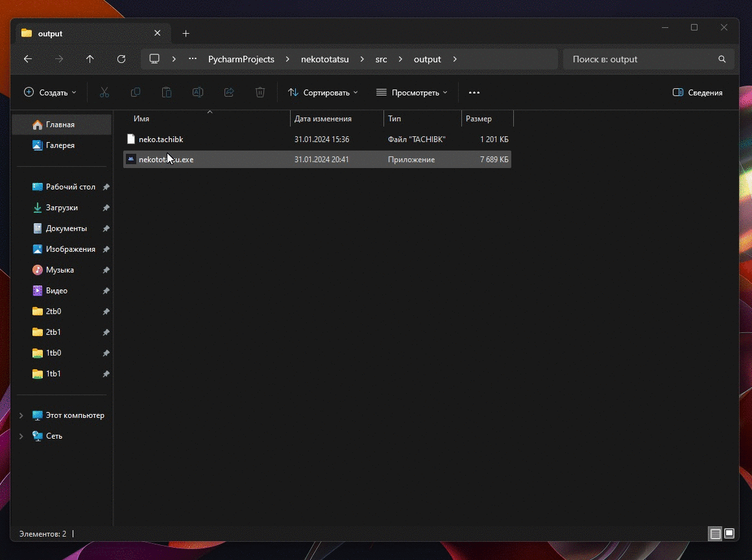The image size is (752, 560).
Task: Expand chevron after output breadcrumb
Action: pyautogui.click(x=455, y=59)
